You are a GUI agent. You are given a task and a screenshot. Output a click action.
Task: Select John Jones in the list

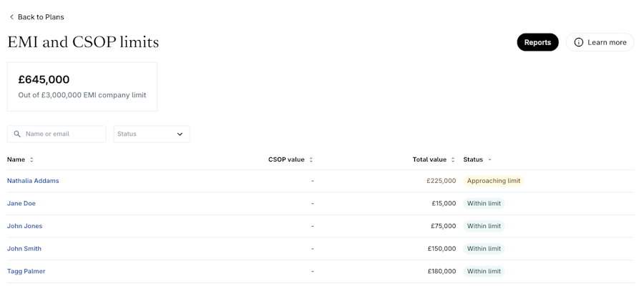pyautogui.click(x=24, y=226)
